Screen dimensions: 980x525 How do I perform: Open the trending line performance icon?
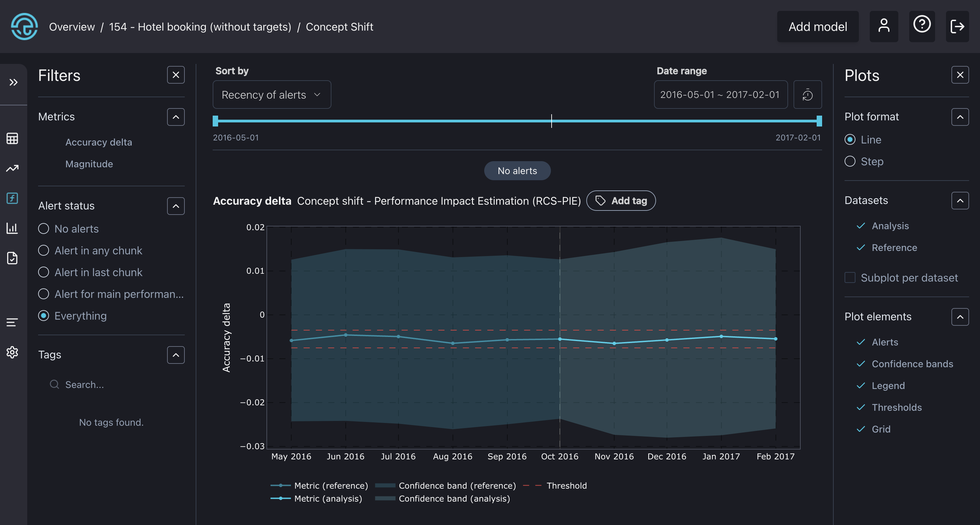click(x=12, y=168)
